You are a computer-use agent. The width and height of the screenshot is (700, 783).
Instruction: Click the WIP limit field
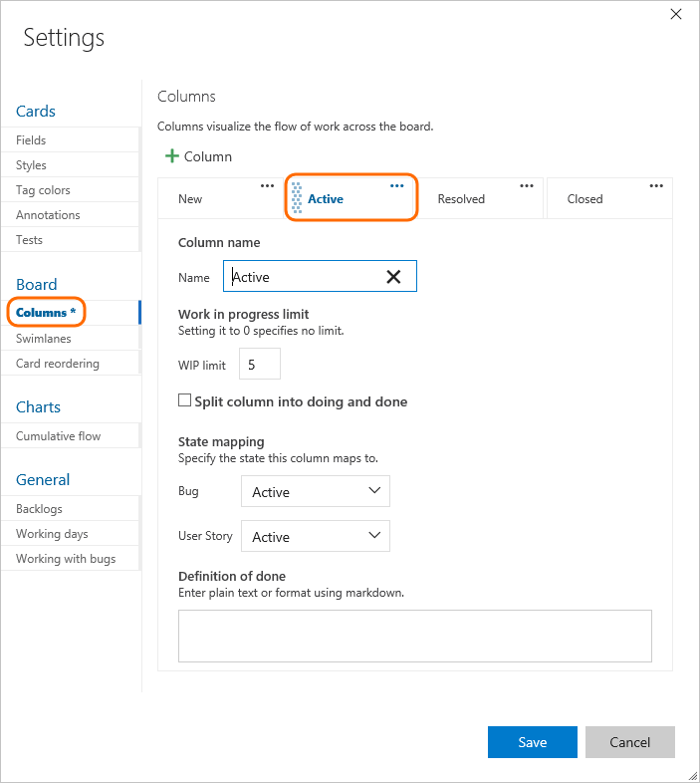(259, 365)
